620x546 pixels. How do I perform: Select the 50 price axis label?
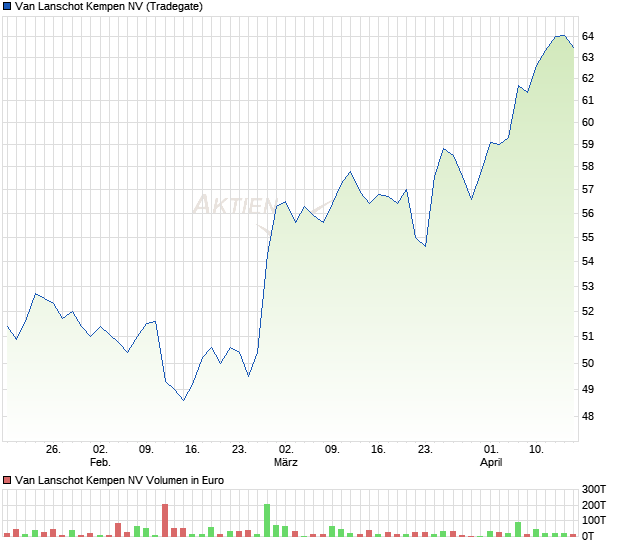(x=588, y=363)
